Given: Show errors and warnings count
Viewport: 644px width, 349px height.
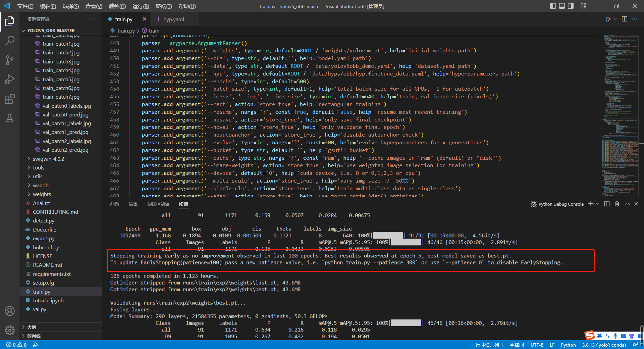Looking at the screenshot, I should pyautogui.click(x=16, y=345).
